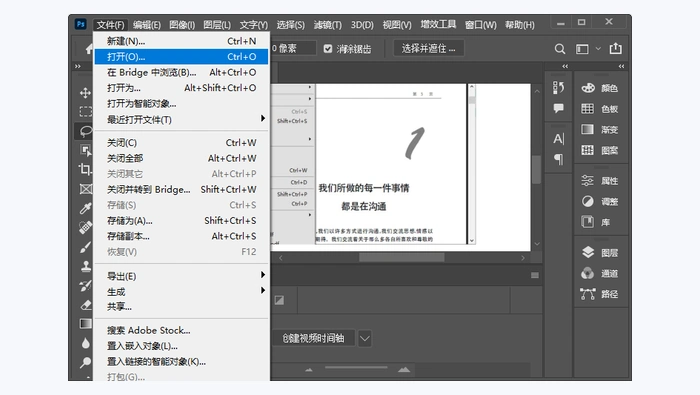Open the Paragraph panel icon
Viewport: 700px width, 395px height.
558,159
